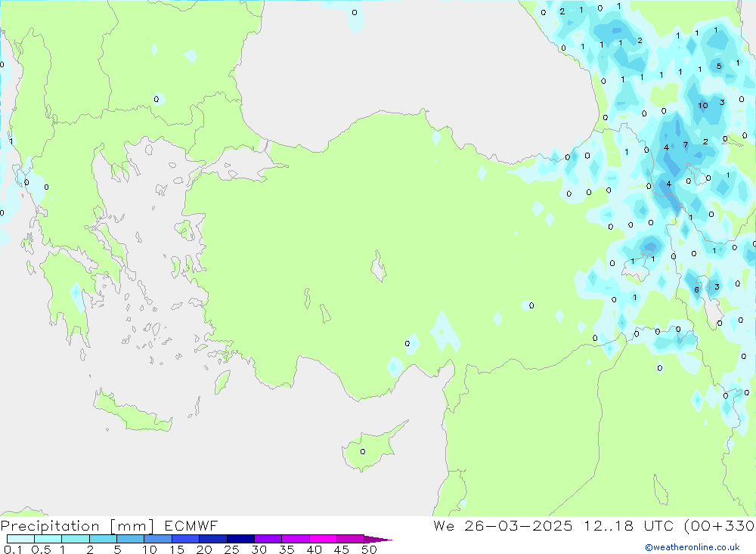This screenshot has width=756, height=554.
Task: Click the purple arrow tip above 50
Action: pos(378,540)
